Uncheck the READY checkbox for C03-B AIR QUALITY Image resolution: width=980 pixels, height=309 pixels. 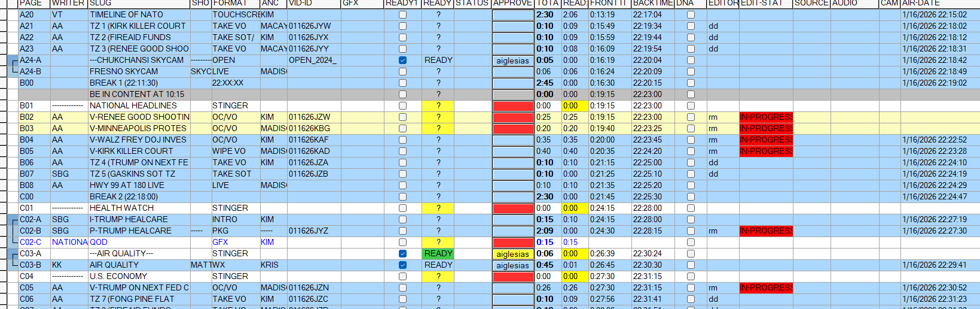click(402, 265)
